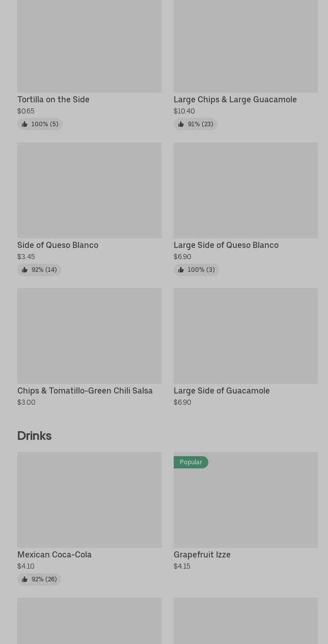Select Mexican Coca-Cola title
The height and width of the screenshot is (644, 328).
[54, 554]
